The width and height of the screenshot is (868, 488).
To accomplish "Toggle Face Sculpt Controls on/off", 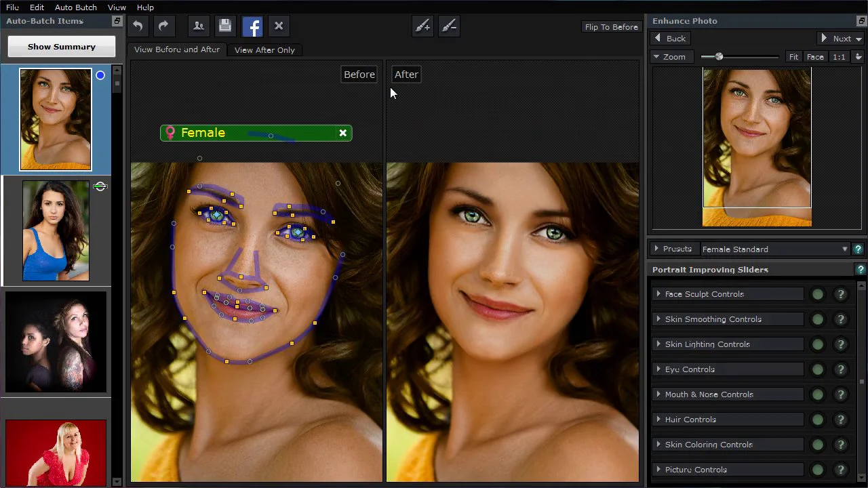I will pos(818,294).
